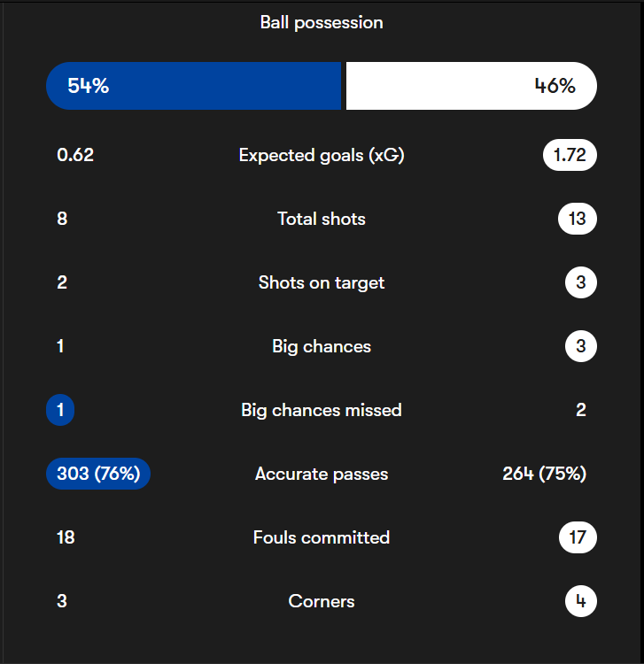
Task: Click the 17 fouls committed badge
Action: point(578,537)
